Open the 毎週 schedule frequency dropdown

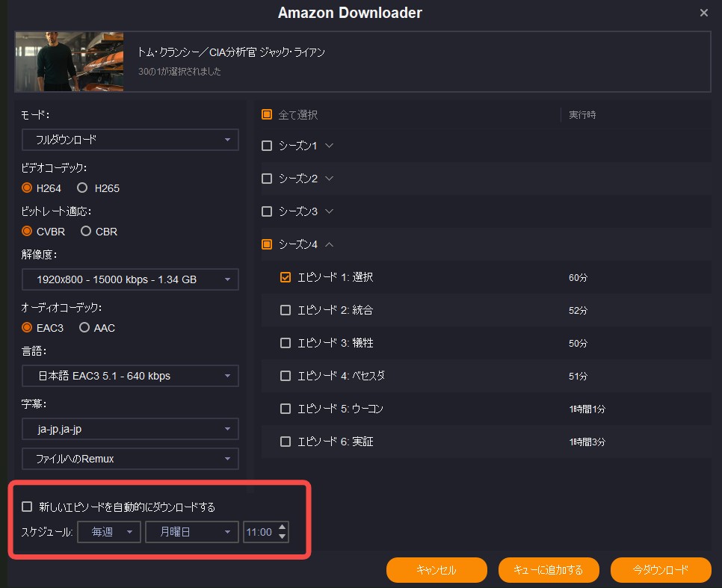109,532
